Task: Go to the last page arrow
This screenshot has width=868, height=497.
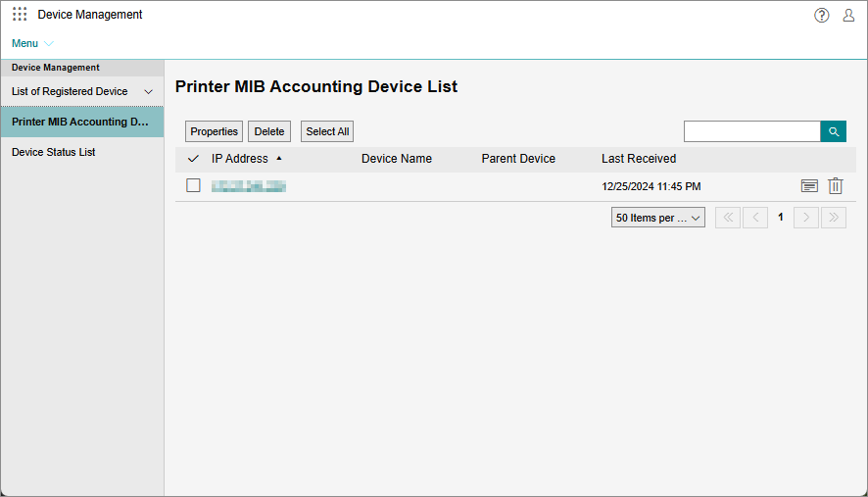Action: click(833, 218)
